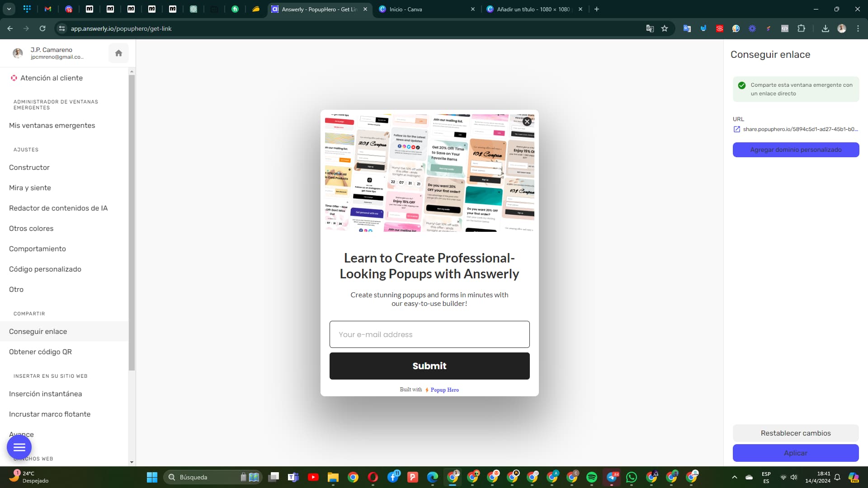Open Microsoft Teams from taskbar

point(293,477)
